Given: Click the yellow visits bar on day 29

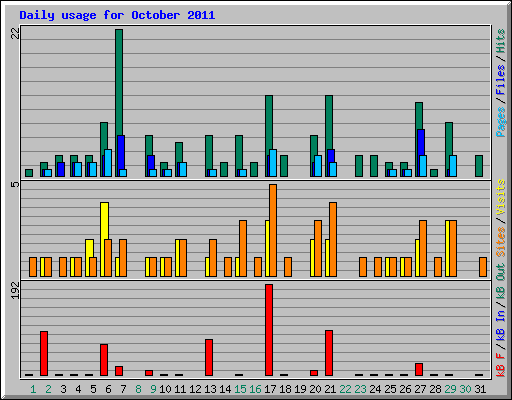Looking at the screenshot, I should [x=448, y=248].
